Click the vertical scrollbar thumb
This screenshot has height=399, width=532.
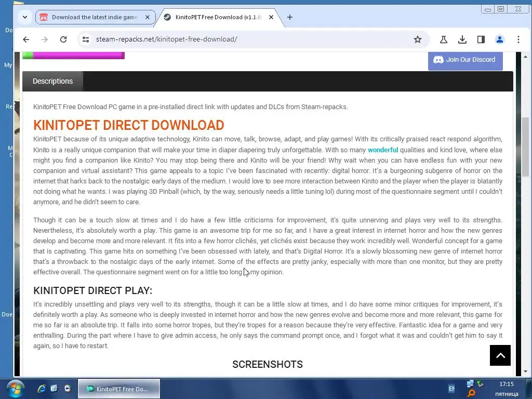pyautogui.click(x=525, y=147)
